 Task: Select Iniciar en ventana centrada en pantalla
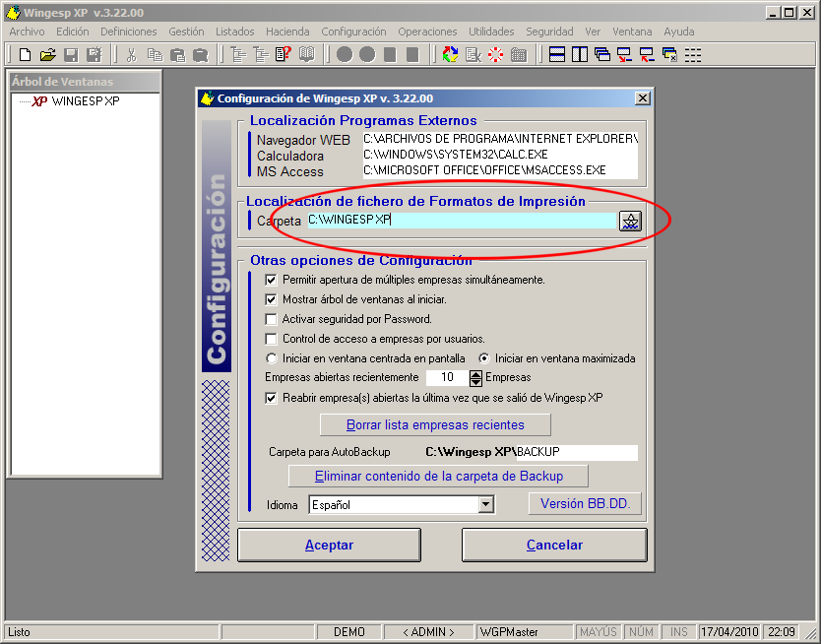tap(272, 358)
